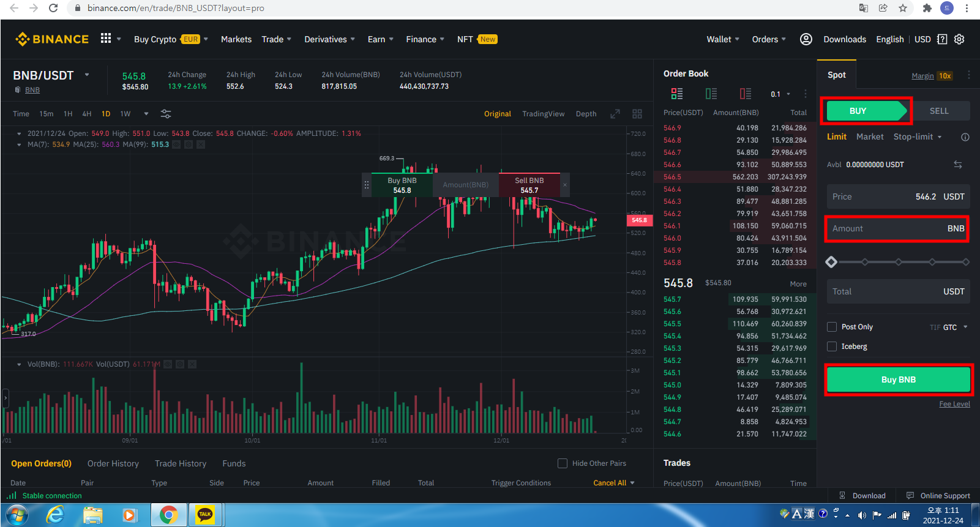Click the amount percentage slider handle

pyautogui.click(x=831, y=262)
